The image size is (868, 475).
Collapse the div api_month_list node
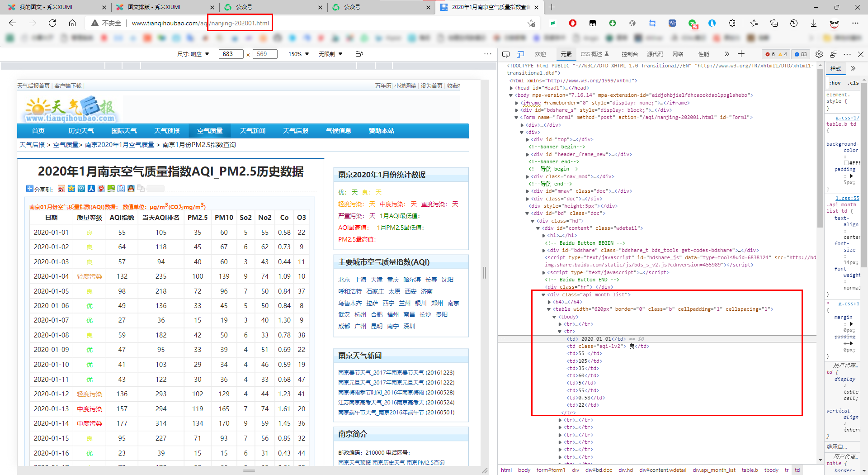(x=543, y=294)
